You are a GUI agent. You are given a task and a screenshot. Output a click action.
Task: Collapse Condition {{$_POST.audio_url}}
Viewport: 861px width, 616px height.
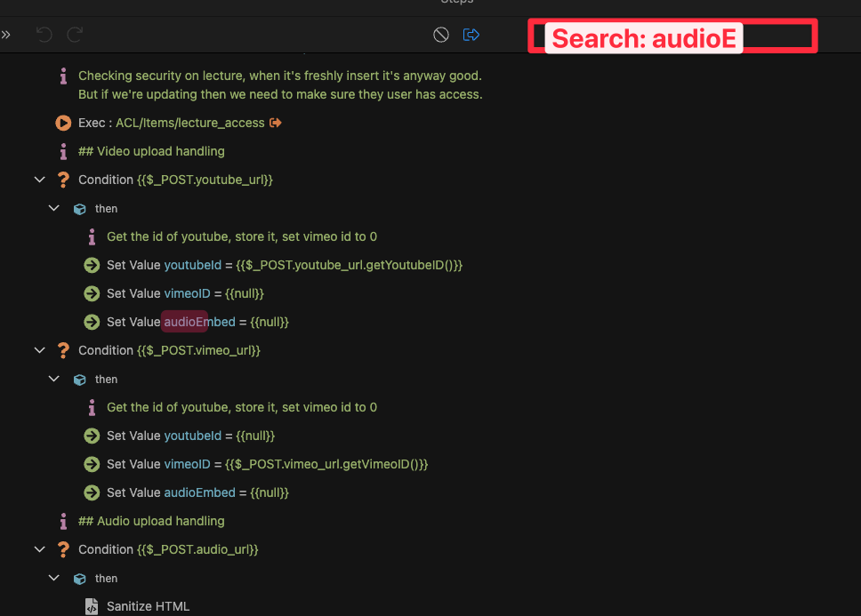coord(39,549)
